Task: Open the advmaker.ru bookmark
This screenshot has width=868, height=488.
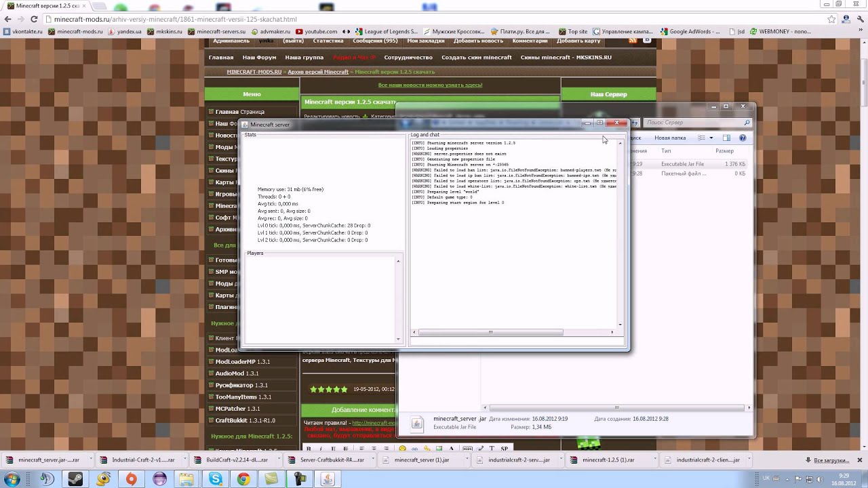Action: click(270, 31)
